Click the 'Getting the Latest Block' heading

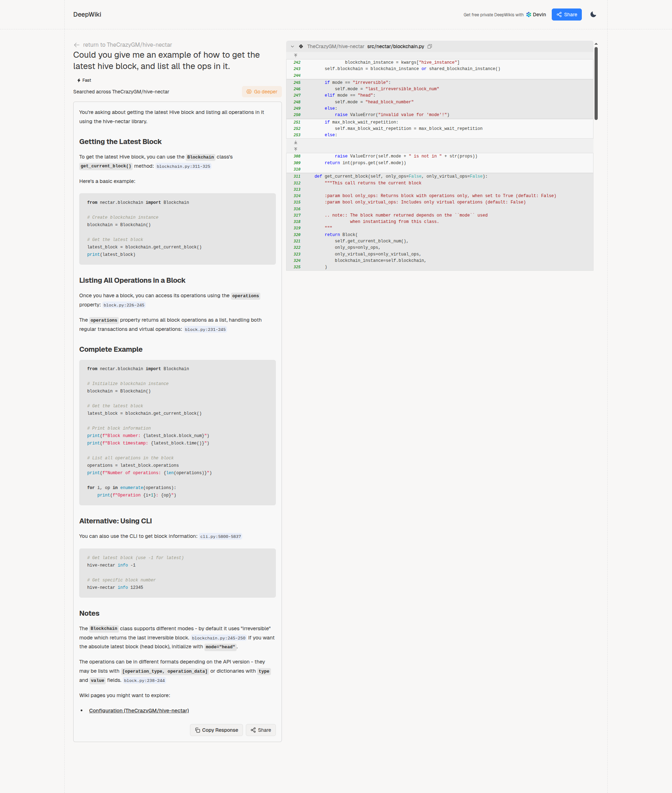click(120, 142)
